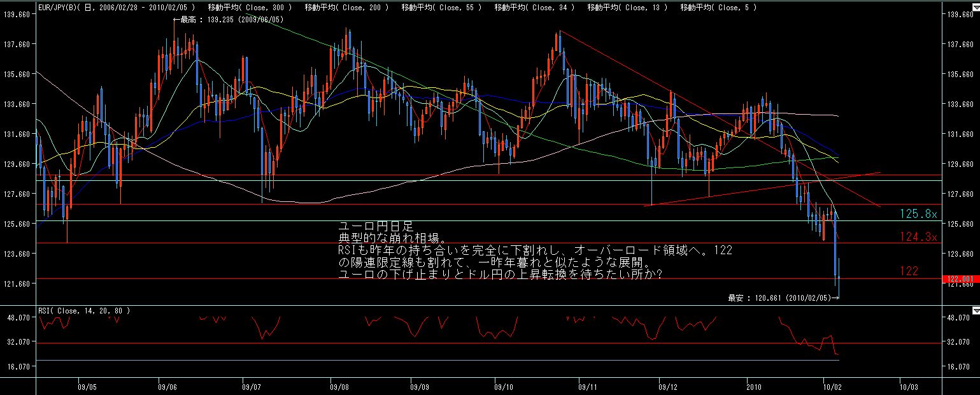Screen dimensions: 980x395
Task: Click the 09/11 date axis label
Action: (587, 386)
